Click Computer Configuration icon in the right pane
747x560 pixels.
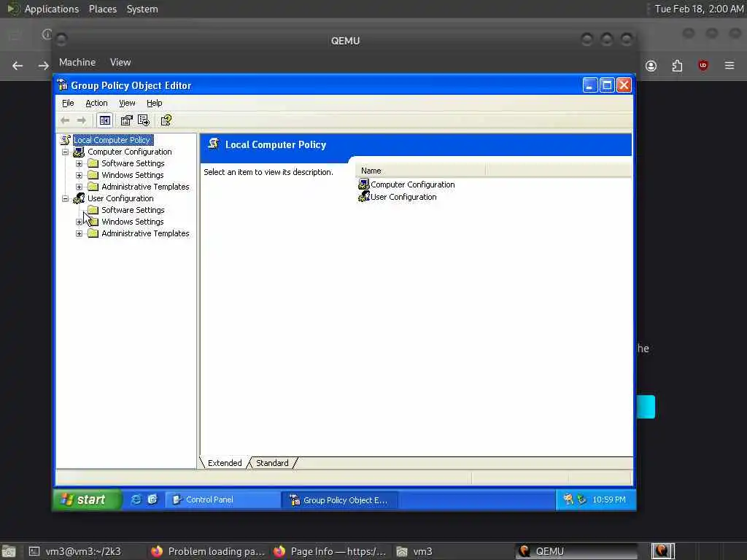[x=363, y=184]
